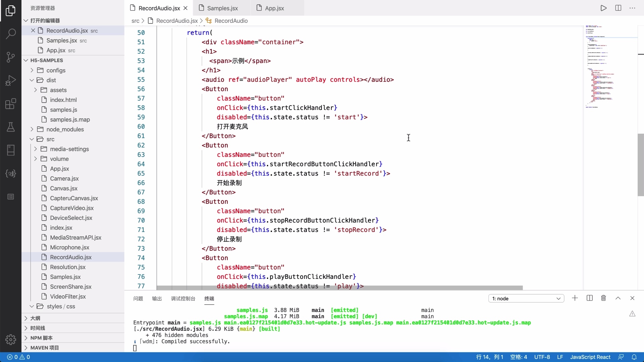Viewport: 644px width, 362px height.
Task: Open the Run and Debug view
Action: coord(11,80)
